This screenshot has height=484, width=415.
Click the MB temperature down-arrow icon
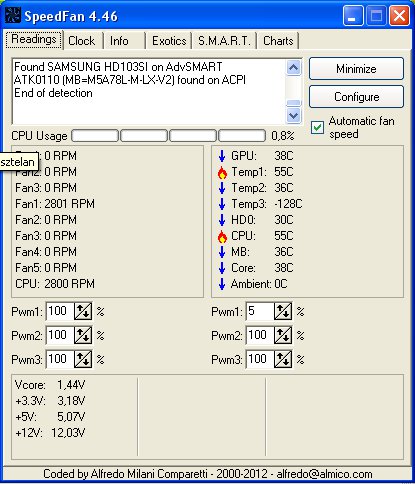222,252
